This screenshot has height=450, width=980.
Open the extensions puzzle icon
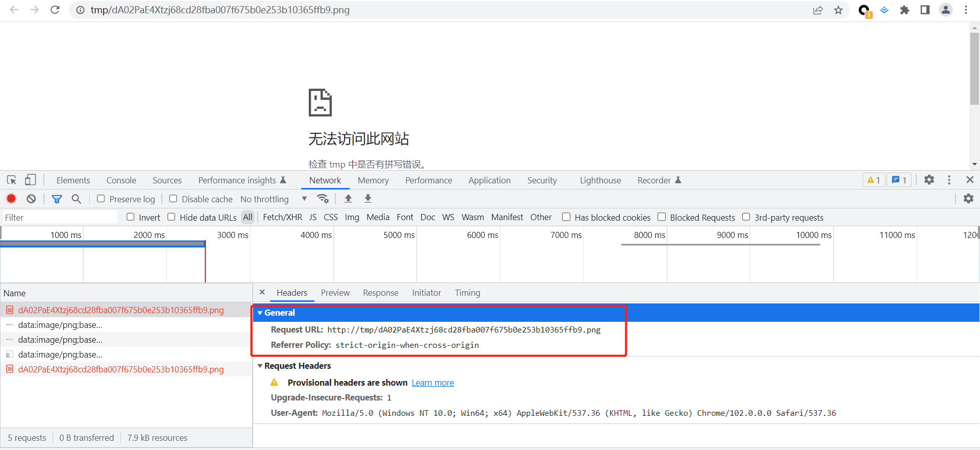(904, 10)
